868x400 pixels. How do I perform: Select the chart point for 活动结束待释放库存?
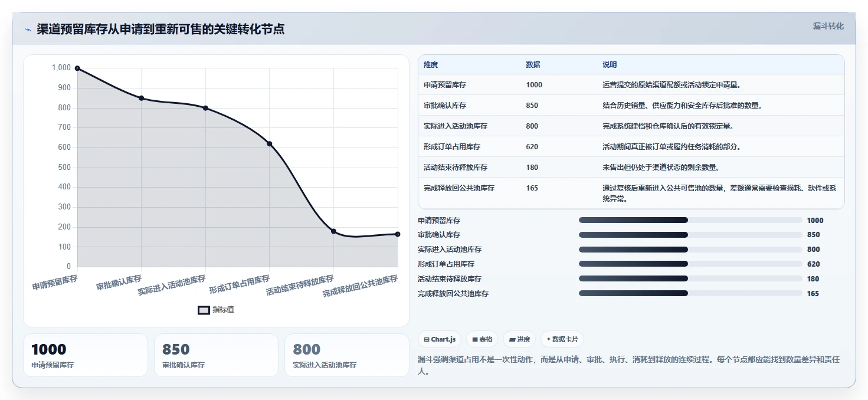point(333,231)
